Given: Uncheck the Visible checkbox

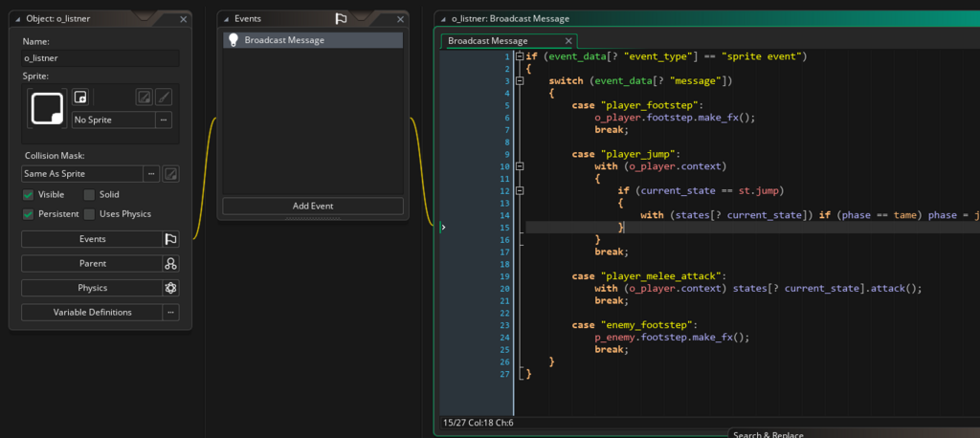Looking at the screenshot, I should click(x=29, y=195).
